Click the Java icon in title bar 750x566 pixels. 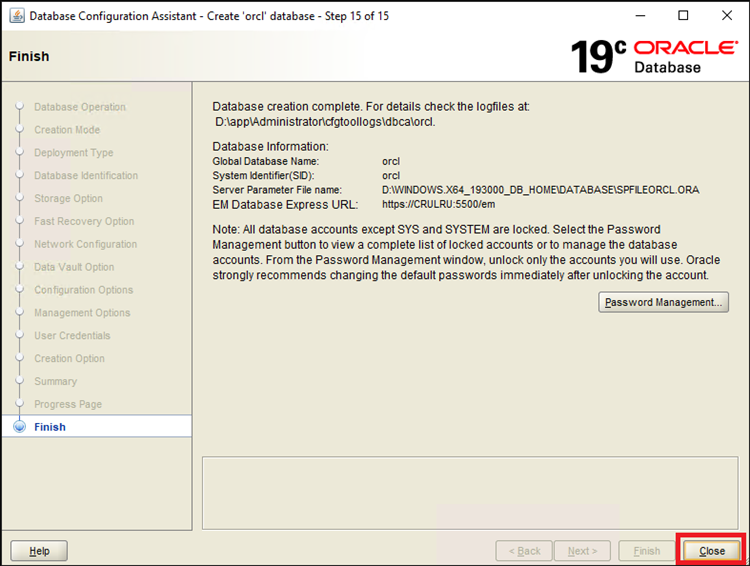17,16
